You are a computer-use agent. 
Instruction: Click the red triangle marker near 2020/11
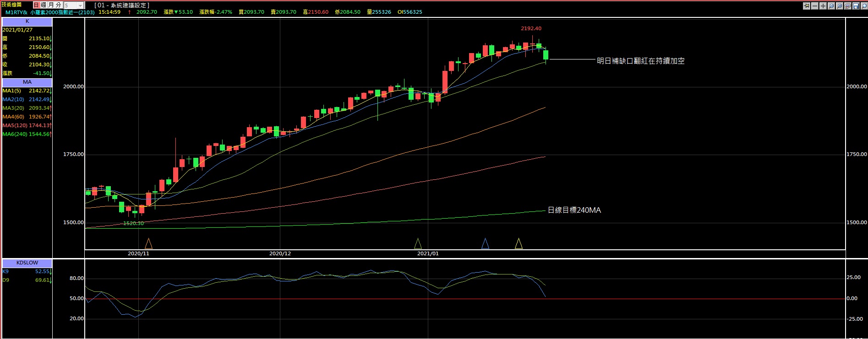click(148, 243)
